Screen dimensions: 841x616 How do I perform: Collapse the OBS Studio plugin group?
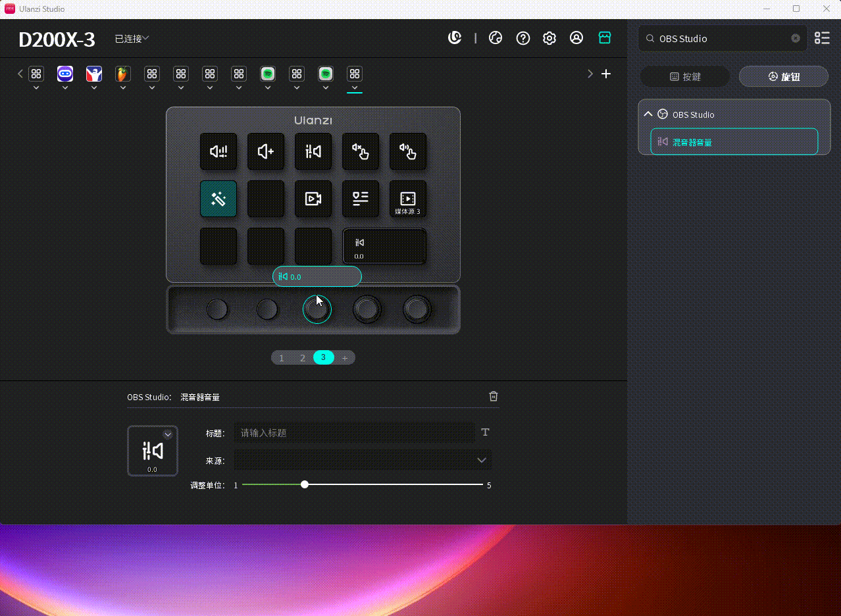coord(648,114)
